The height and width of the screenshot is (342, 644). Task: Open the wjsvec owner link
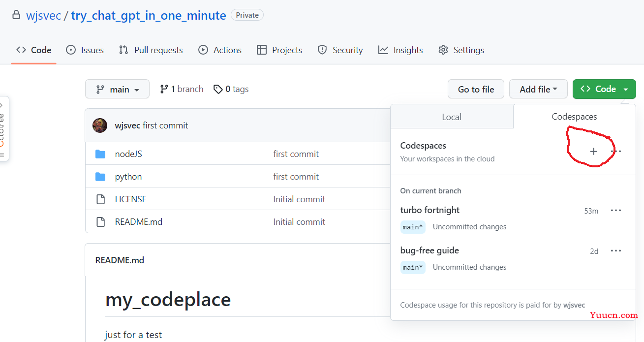point(43,15)
